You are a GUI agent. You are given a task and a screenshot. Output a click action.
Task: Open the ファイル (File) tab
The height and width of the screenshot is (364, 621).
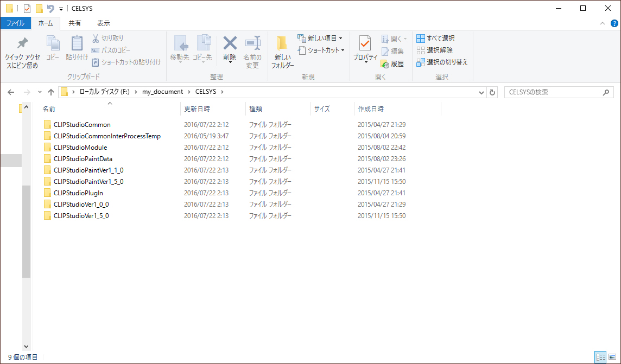pos(15,23)
